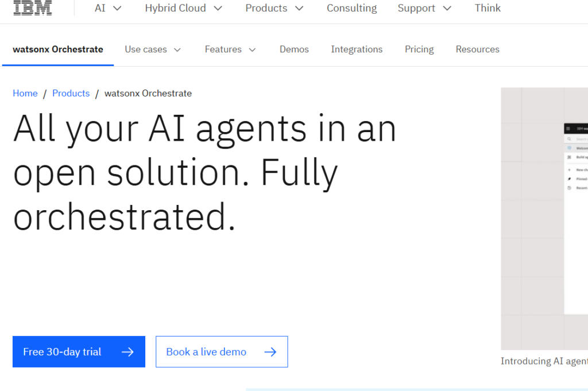The height and width of the screenshot is (391, 588).
Task: Click the search magnifier in the product screenshot
Action: [x=570, y=138]
